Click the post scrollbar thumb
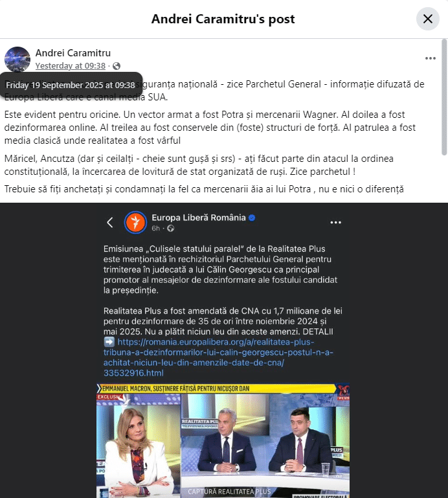The image size is (448, 498). (444, 97)
